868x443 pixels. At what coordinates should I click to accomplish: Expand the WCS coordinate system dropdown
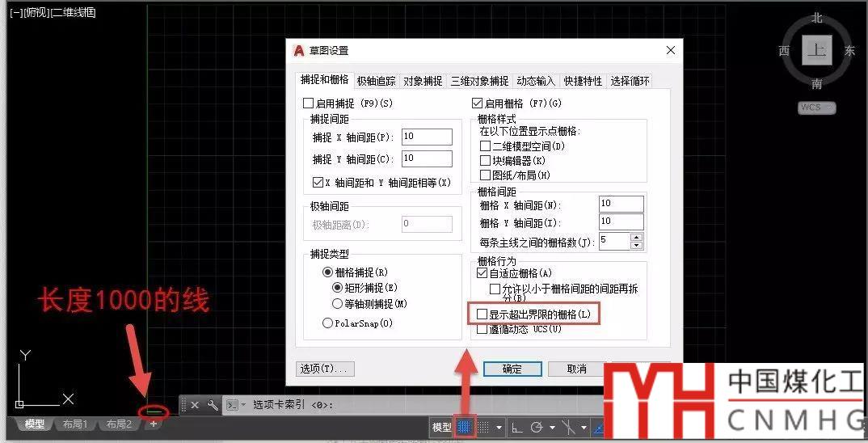[816, 108]
